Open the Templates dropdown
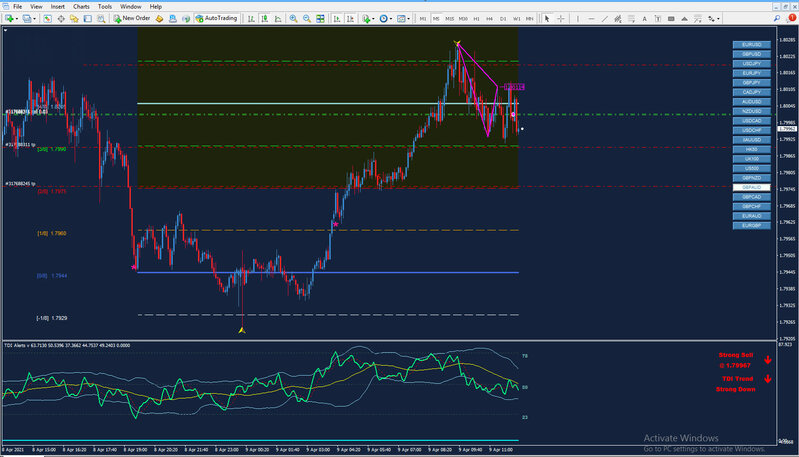This screenshot has width=799, height=457. (x=404, y=19)
